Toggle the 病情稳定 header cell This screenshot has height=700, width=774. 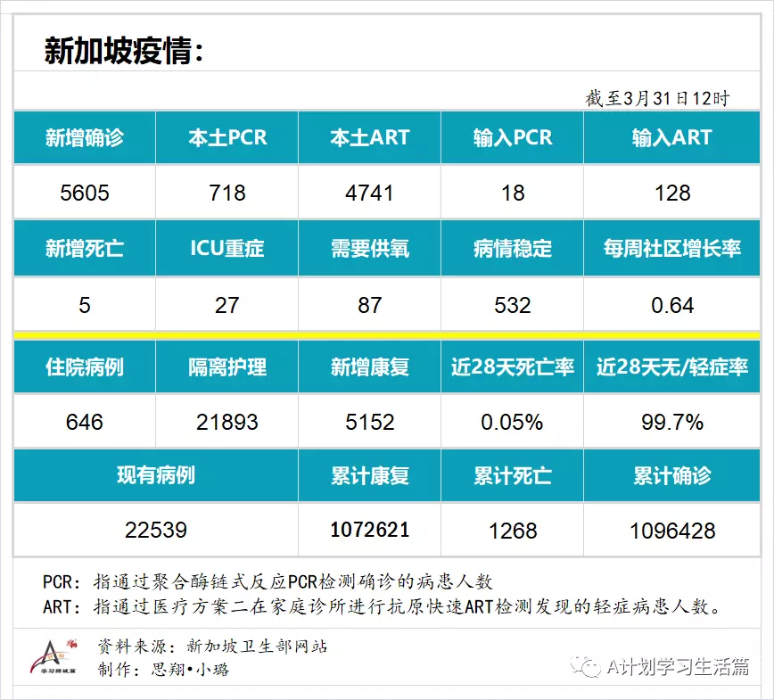[512, 248]
